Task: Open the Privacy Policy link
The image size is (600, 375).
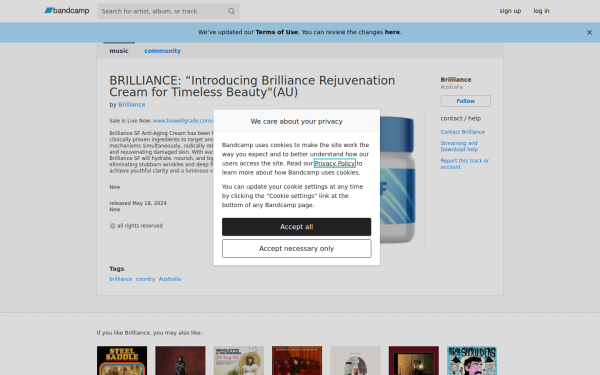Action: pos(334,163)
